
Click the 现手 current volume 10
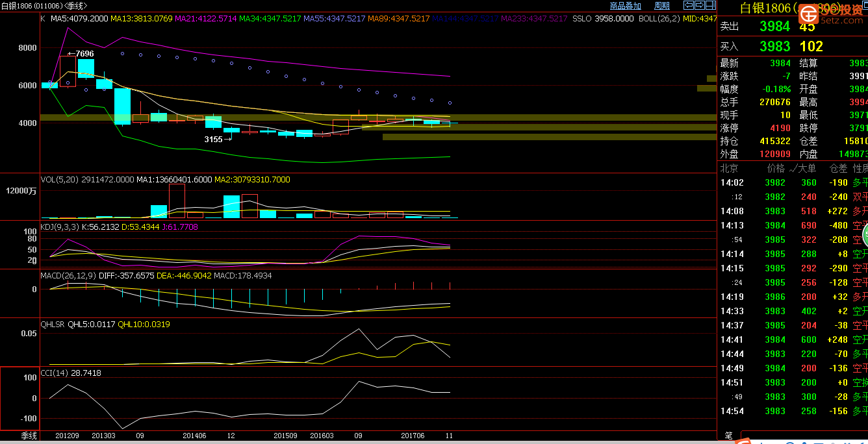point(785,115)
